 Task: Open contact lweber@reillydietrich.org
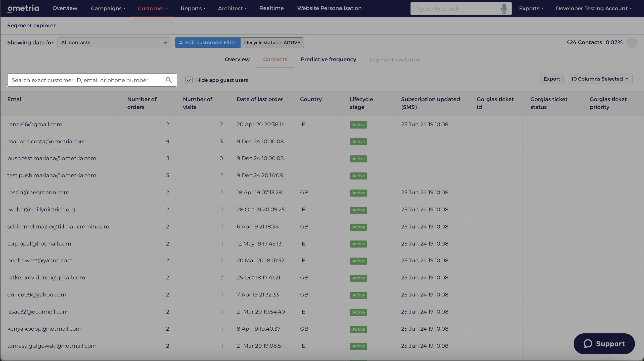41,210
